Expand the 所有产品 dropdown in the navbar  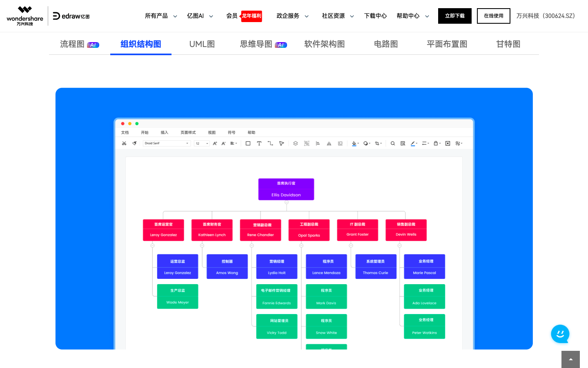(x=161, y=16)
